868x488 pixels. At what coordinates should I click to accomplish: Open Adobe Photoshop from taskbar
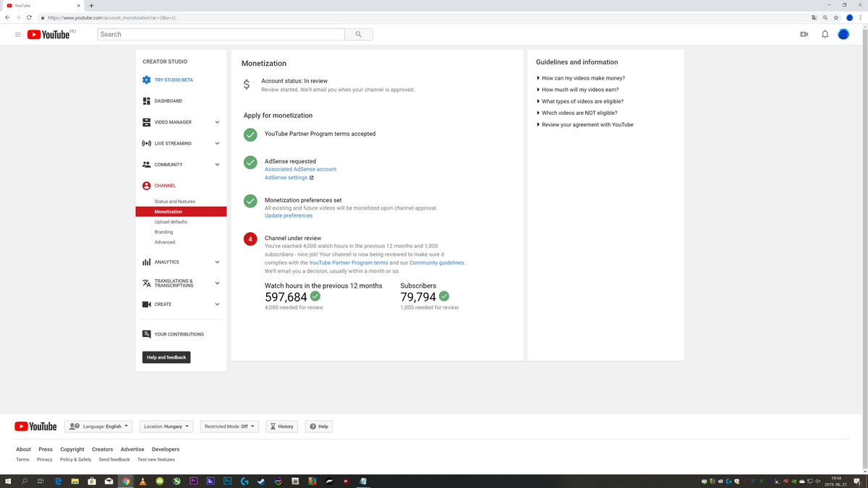coord(227,481)
